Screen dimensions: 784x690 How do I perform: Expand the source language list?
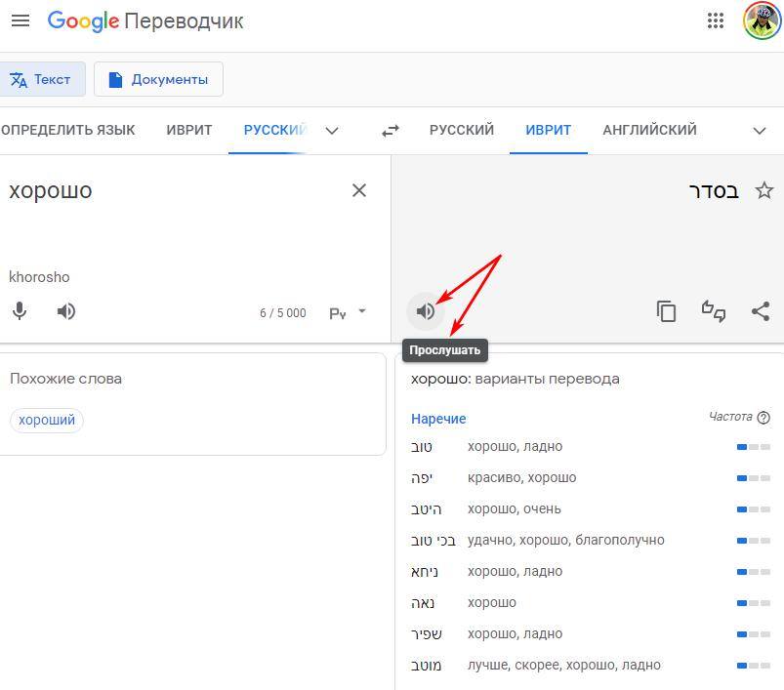[x=332, y=130]
